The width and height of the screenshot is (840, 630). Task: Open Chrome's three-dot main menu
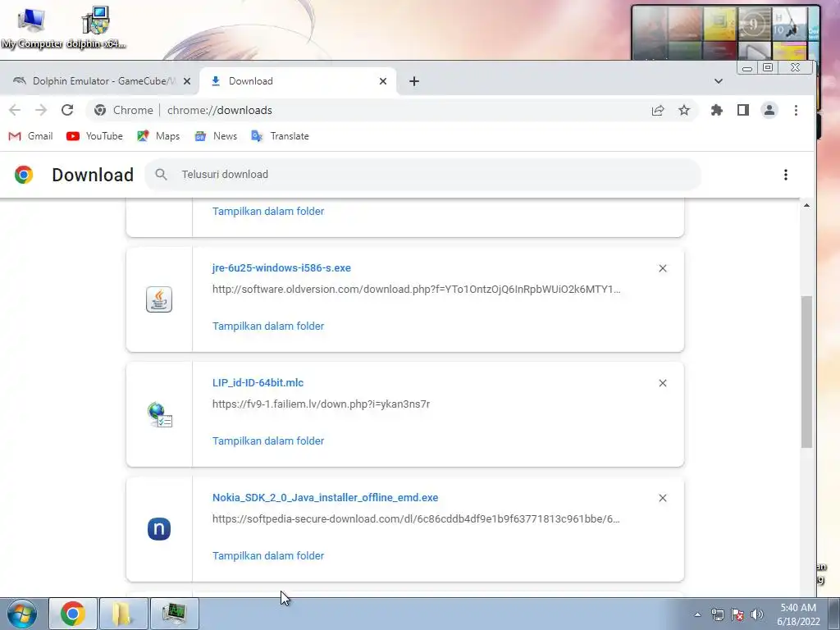(796, 111)
